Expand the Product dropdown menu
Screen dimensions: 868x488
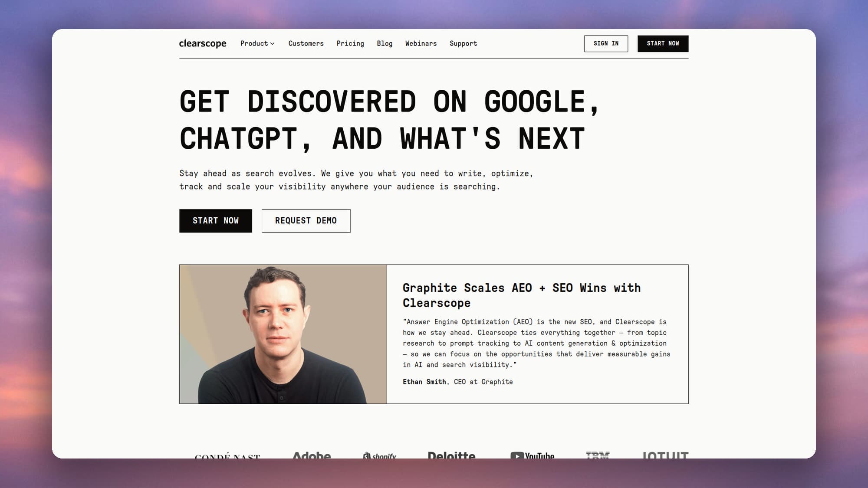coord(257,43)
